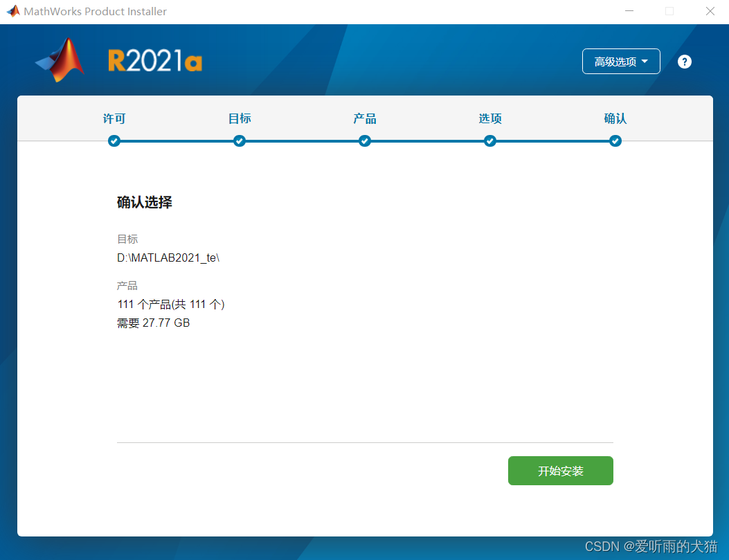Screen dimensions: 729x560
Task: Click the grey 目标 label above the path
Action: 127,239
